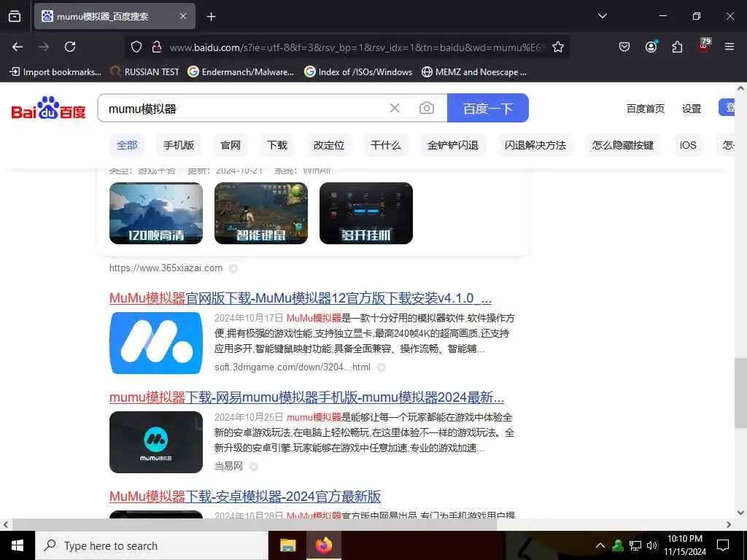Screen dimensions: 747x560
Task: Expand the list all tabs chevron
Action: coord(602,16)
